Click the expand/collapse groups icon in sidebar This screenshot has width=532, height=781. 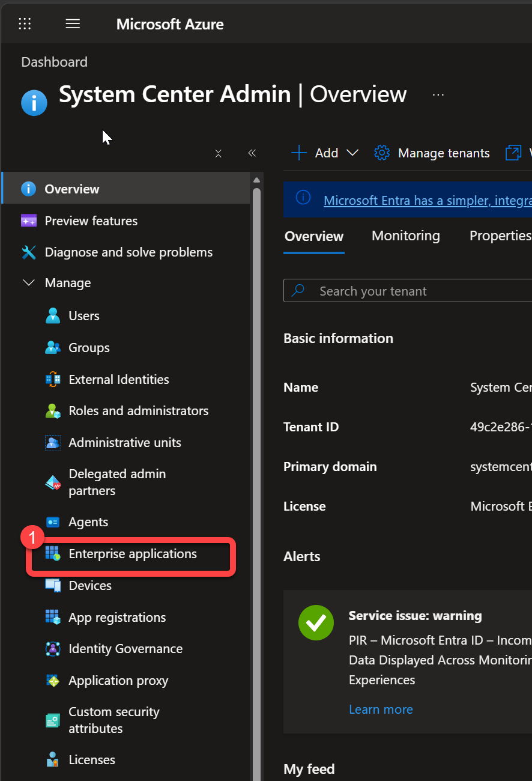point(219,153)
